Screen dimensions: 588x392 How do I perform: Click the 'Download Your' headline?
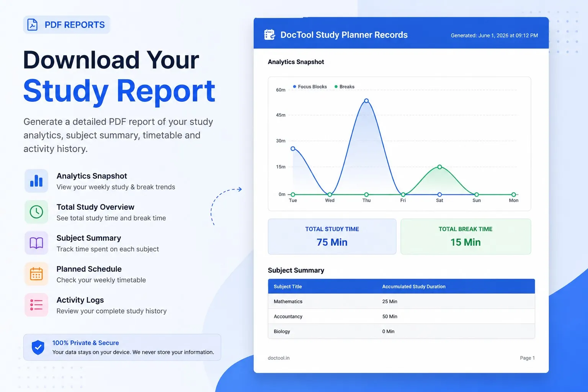pyautogui.click(x=111, y=60)
